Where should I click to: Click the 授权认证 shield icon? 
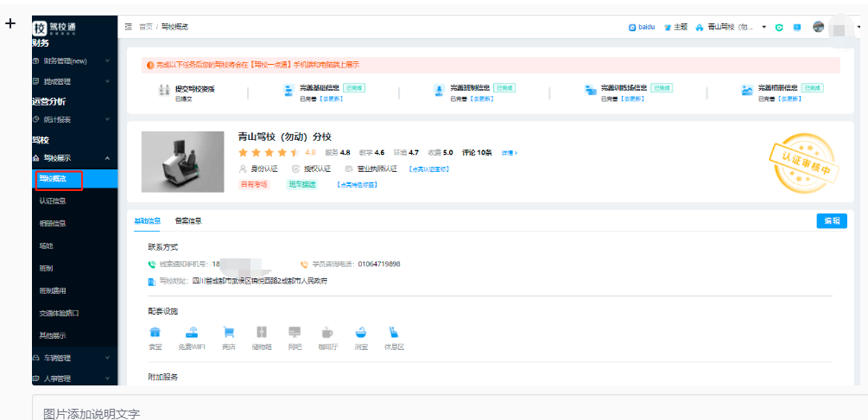pos(295,169)
